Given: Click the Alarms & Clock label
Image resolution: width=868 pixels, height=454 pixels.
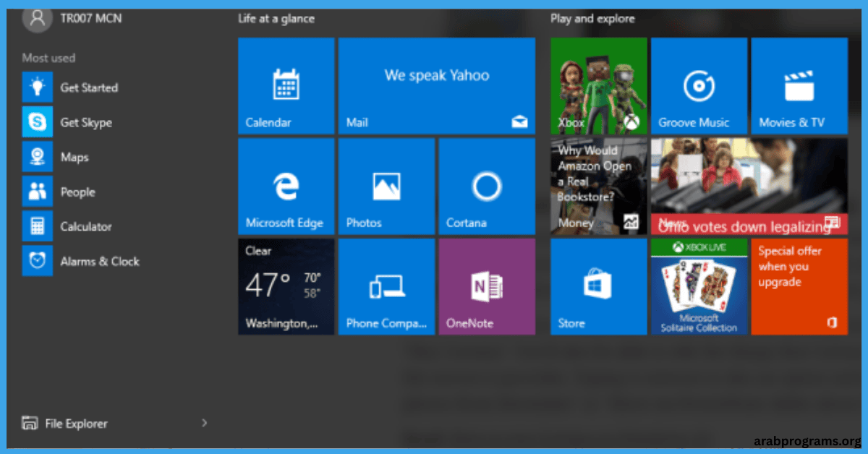Looking at the screenshot, I should pyautogui.click(x=100, y=261).
